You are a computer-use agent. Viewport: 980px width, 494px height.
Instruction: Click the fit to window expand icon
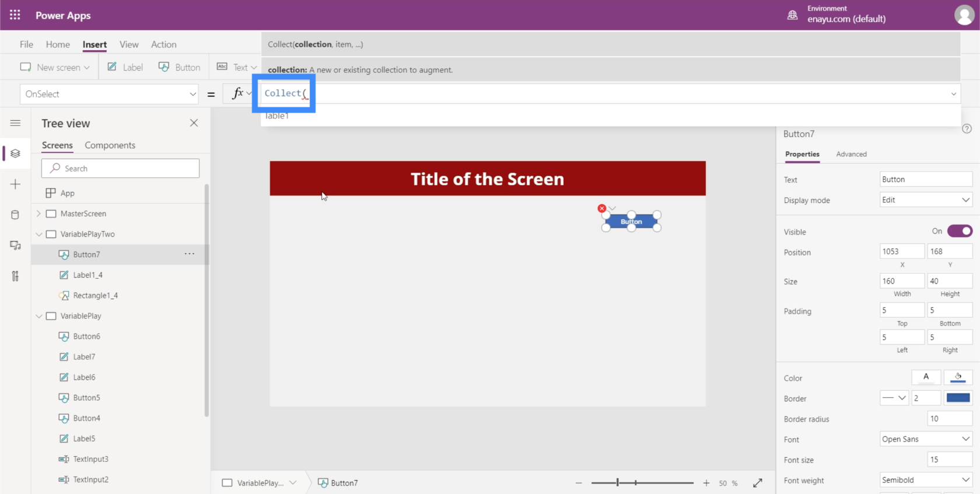pyautogui.click(x=758, y=483)
